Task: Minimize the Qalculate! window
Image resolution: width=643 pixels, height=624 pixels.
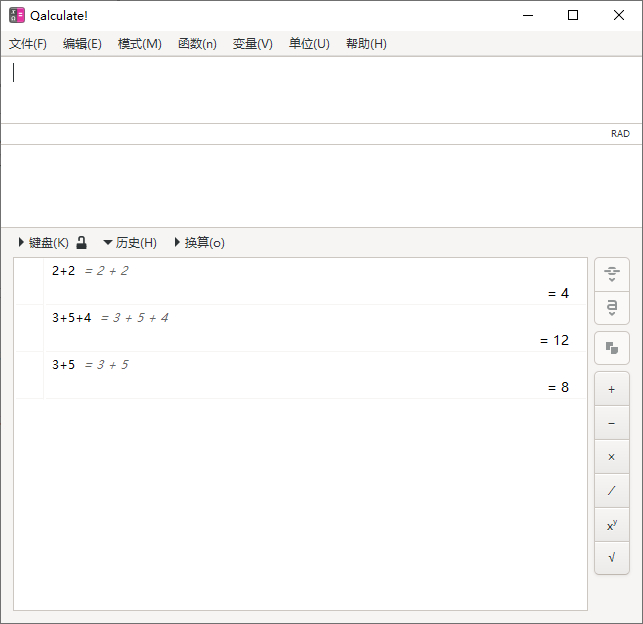Action: [528, 16]
